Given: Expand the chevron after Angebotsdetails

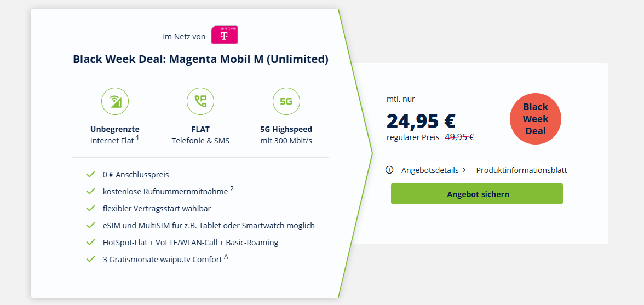Looking at the screenshot, I should pyautogui.click(x=464, y=170).
